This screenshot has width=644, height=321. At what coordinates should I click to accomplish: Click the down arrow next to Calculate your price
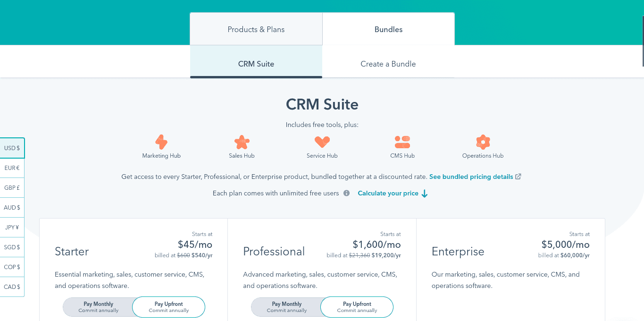(425, 194)
